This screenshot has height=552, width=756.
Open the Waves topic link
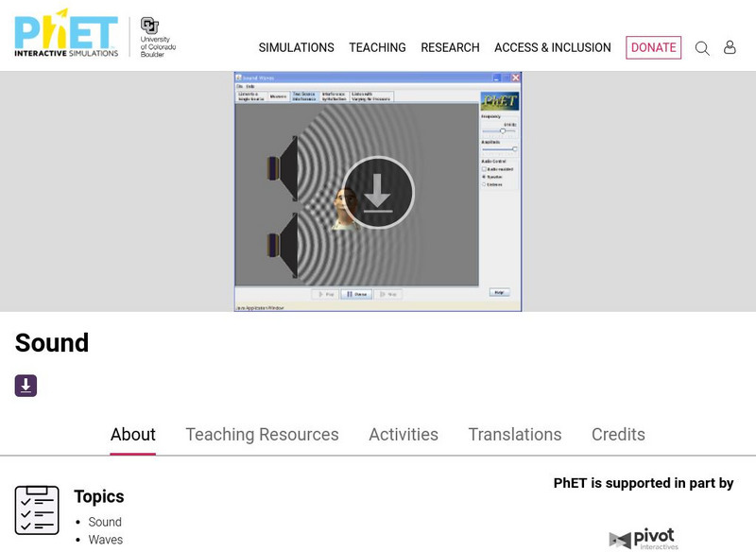(106, 540)
